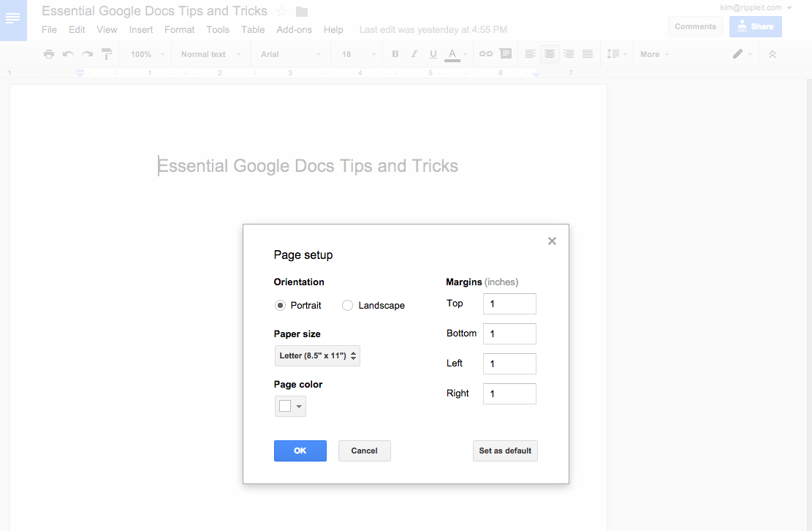Click Set as default button
This screenshot has width=812, height=531.
point(506,451)
